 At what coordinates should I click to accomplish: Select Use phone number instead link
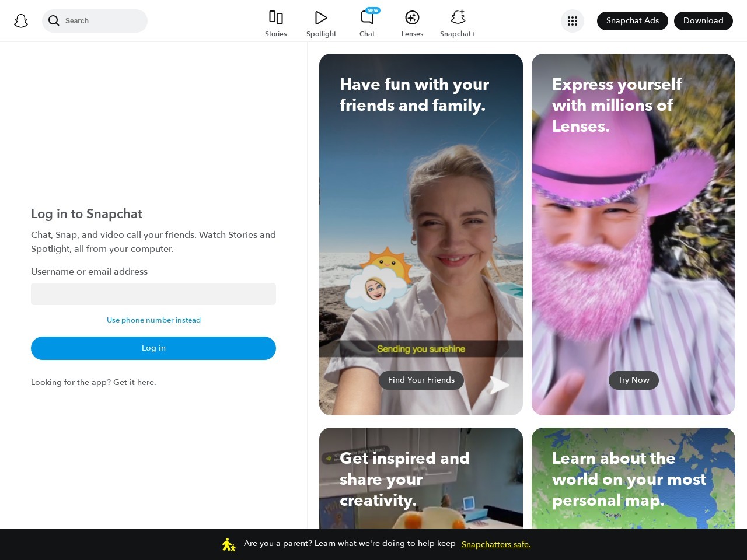153,320
